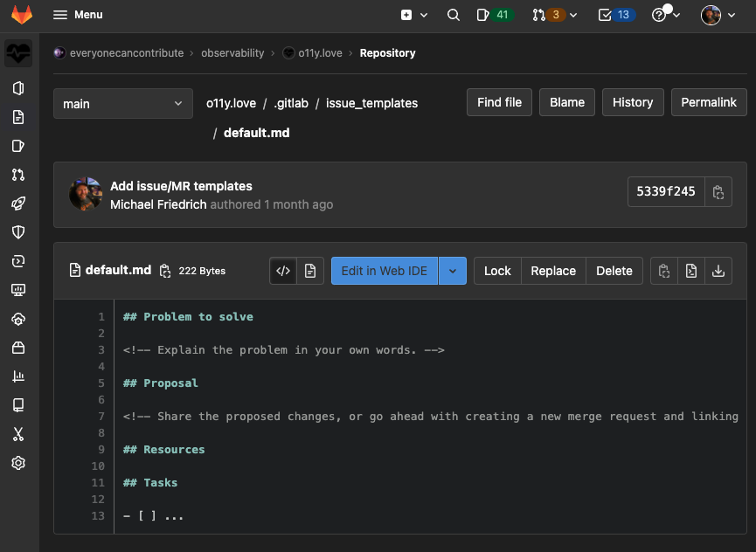The image size is (756, 552).
Task: Open Repository section in the sidebar
Action: click(x=18, y=117)
